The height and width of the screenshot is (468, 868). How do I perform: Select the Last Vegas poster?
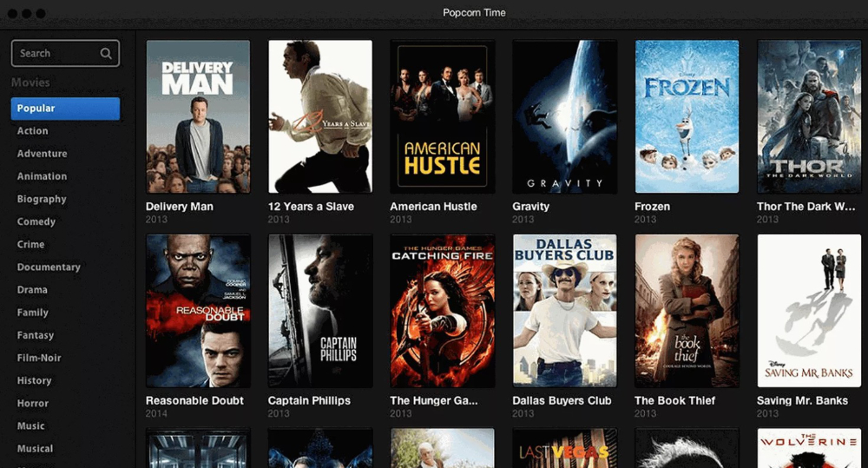565,448
